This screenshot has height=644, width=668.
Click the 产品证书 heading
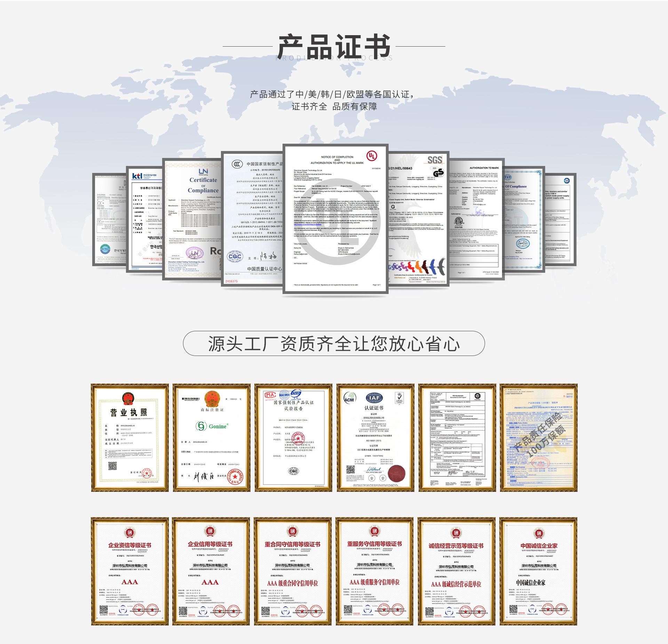(334, 47)
